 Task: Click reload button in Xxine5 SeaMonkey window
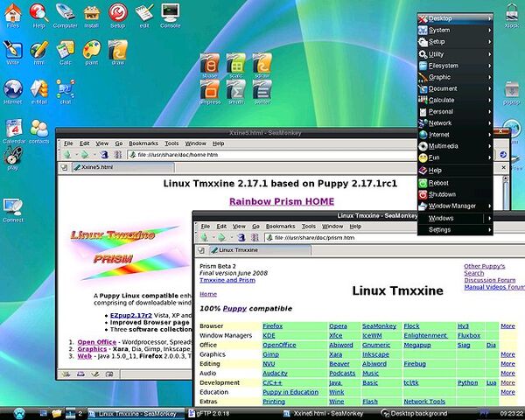point(104,154)
